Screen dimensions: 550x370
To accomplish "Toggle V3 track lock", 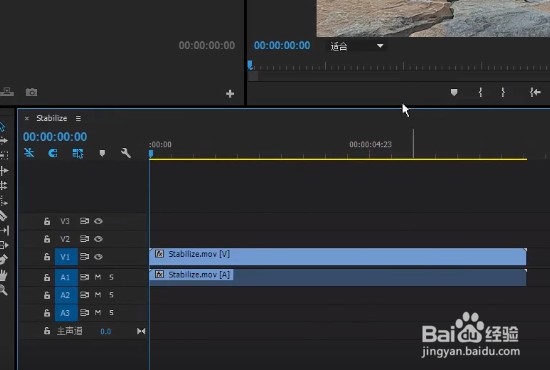I will click(x=47, y=221).
